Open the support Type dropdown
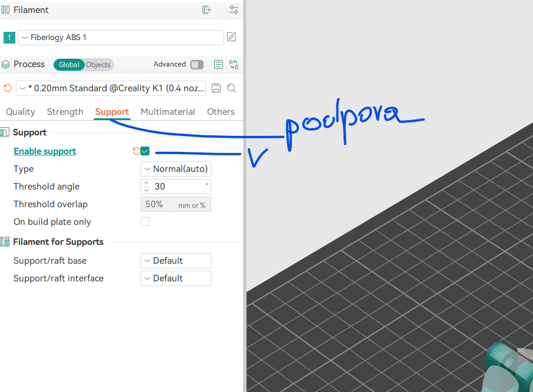Image resolution: width=533 pixels, height=392 pixels. pos(175,169)
